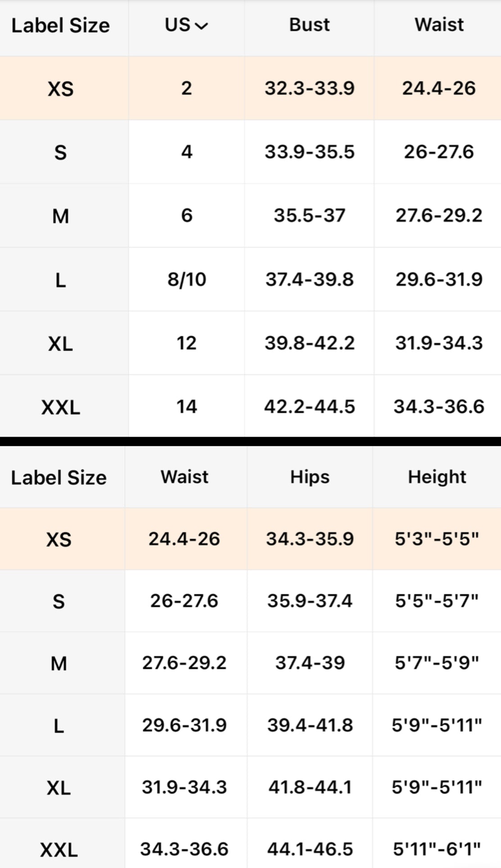The image size is (501, 868).
Task: Click the Label Size header in top table
Action: [60, 26]
